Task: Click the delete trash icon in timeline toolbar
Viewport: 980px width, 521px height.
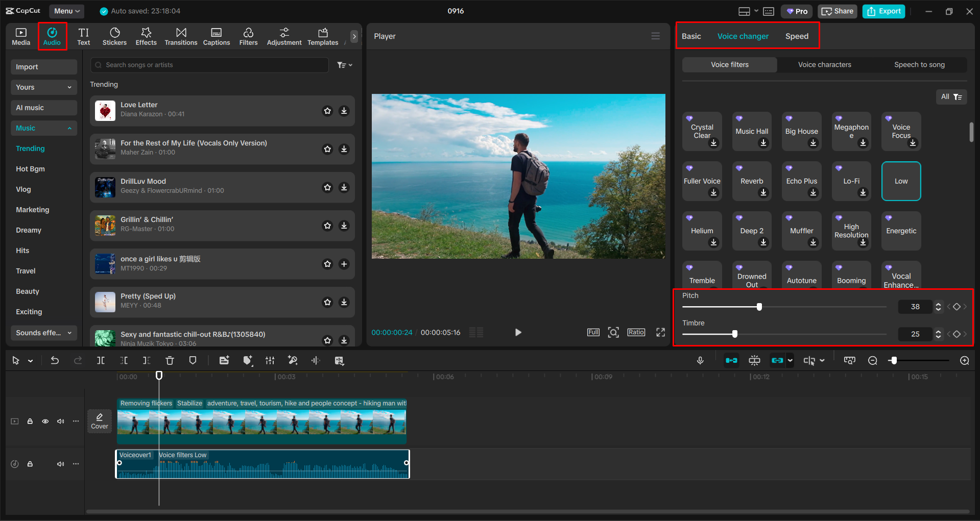Action: [170, 361]
